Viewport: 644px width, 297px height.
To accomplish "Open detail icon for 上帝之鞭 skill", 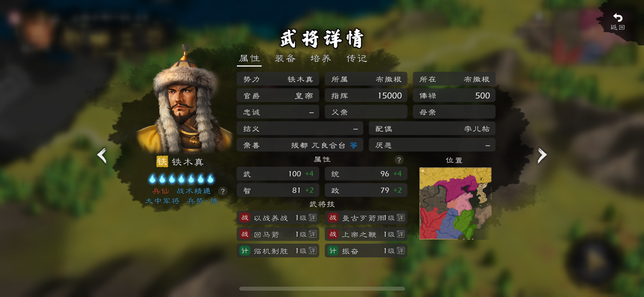I will (x=401, y=234).
